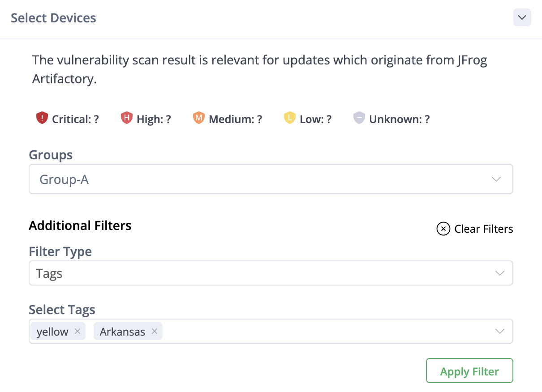Click the Critical: ? count label
542x392 pixels.
click(75, 119)
